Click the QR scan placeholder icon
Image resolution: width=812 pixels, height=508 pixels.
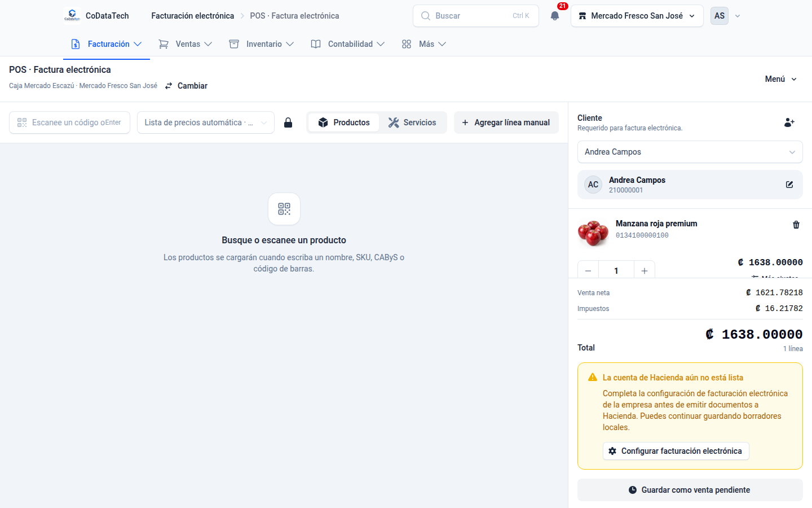pyautogui.click(x=284, y=209)
